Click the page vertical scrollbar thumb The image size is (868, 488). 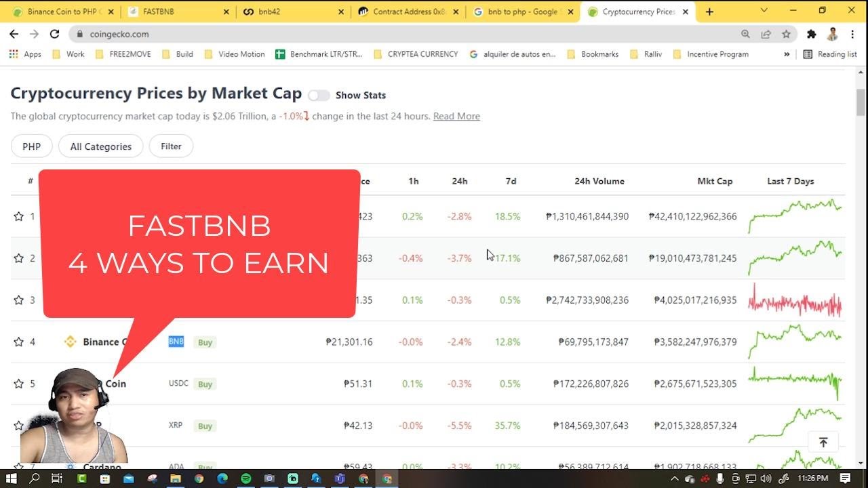pos(861,102)
